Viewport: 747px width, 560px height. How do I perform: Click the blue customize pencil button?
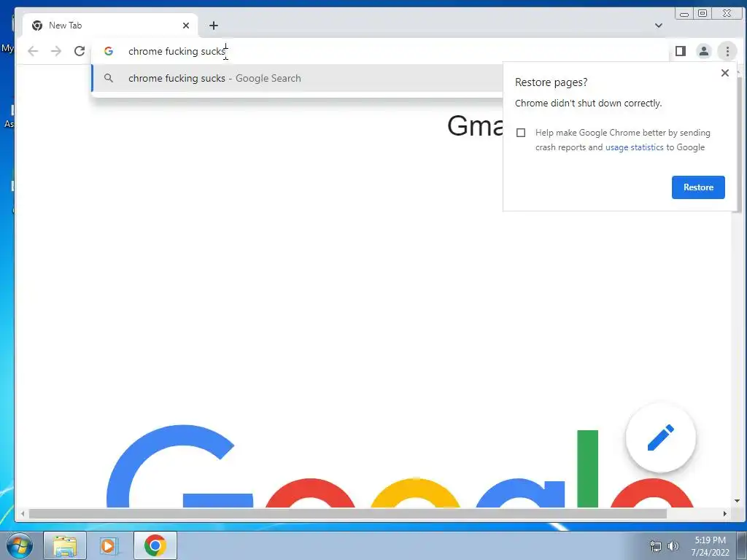point(661,437)
